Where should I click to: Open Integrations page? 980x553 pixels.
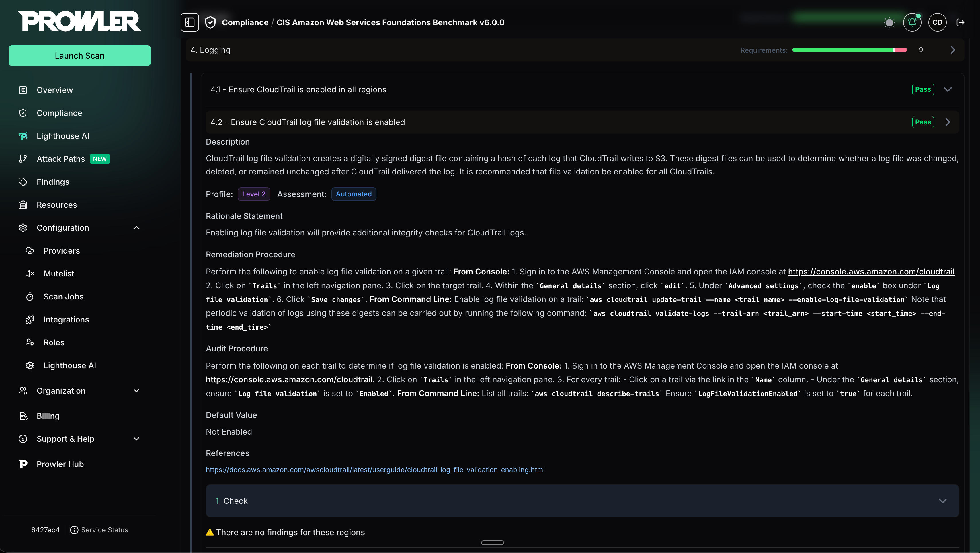click(x=66, y=320)
